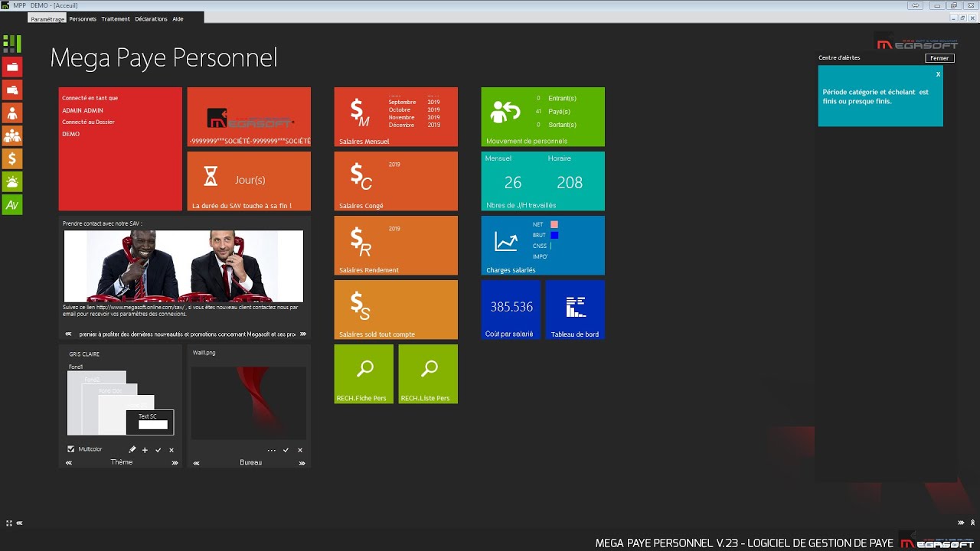Click the x icon in Bureau panel

[300, 450]
